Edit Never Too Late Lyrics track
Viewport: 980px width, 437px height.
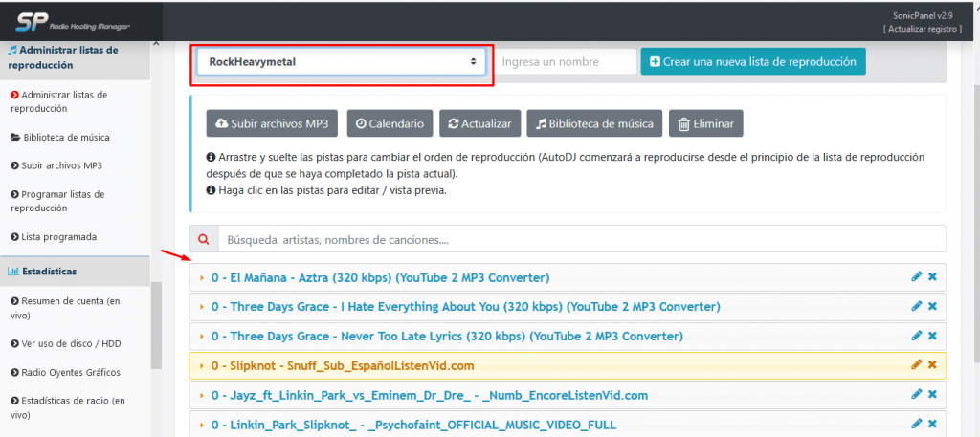coord(917,336)
